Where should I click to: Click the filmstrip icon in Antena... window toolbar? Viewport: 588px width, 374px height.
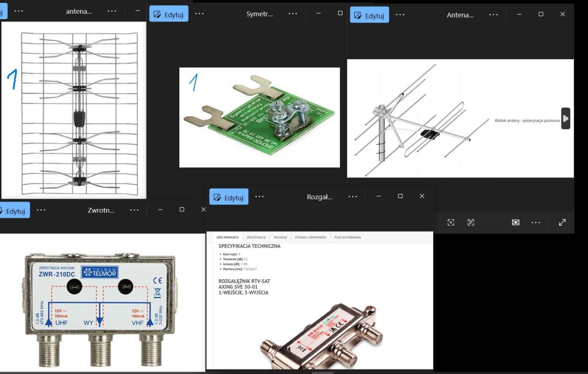tap(515, 222)
